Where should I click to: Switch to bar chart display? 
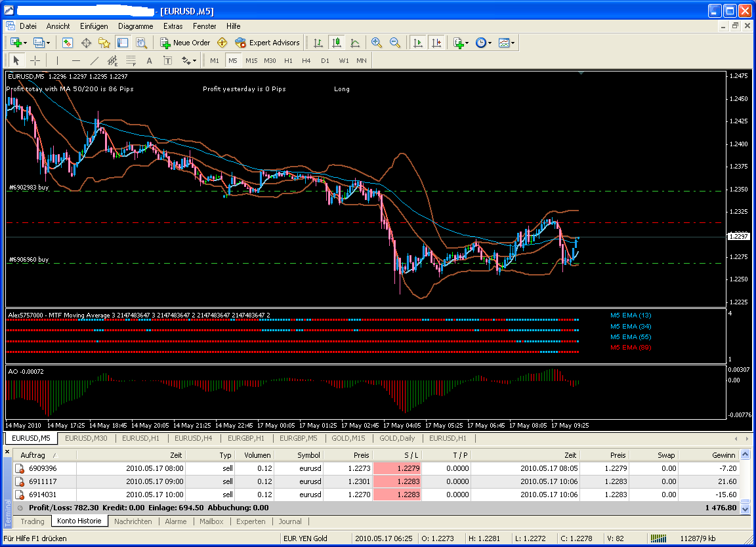318,42
